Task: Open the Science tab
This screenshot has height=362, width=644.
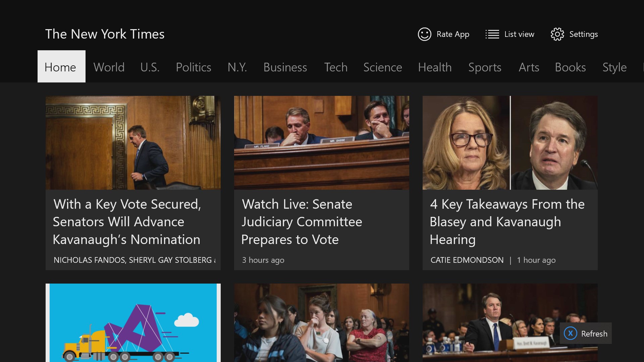Action: [383, 67]
